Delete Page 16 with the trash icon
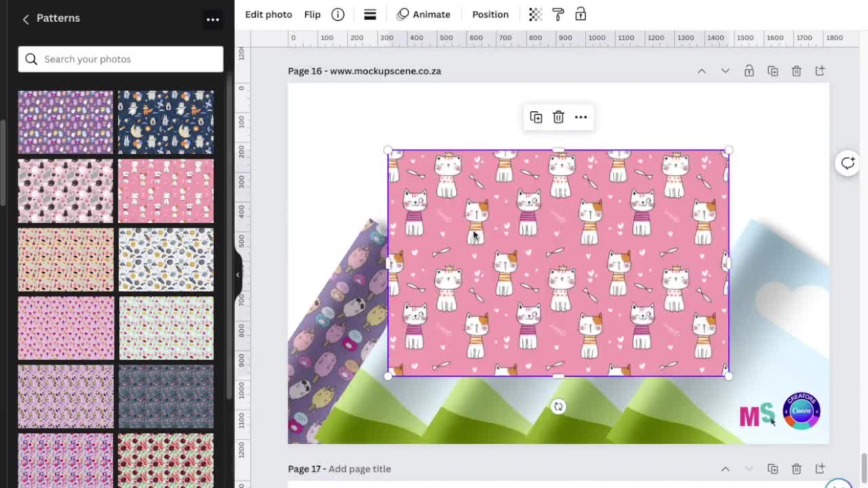868x488 pixels. coord(797,71)
